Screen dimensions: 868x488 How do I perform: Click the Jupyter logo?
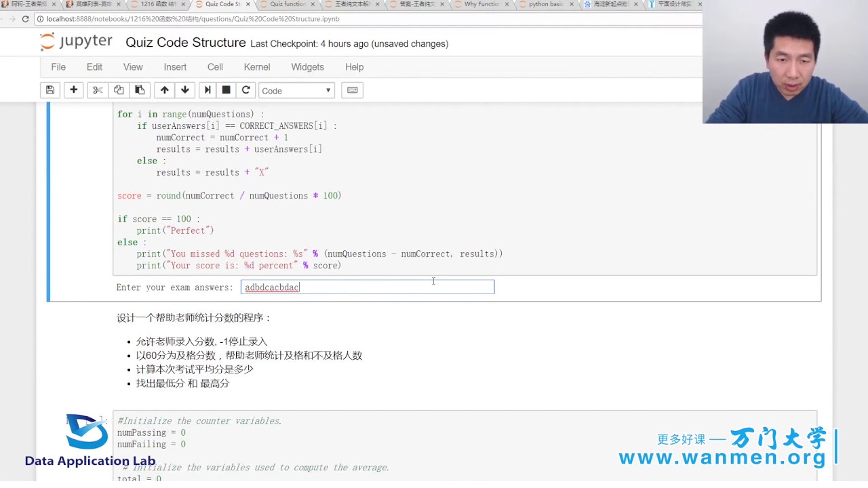tap(76, 42)
